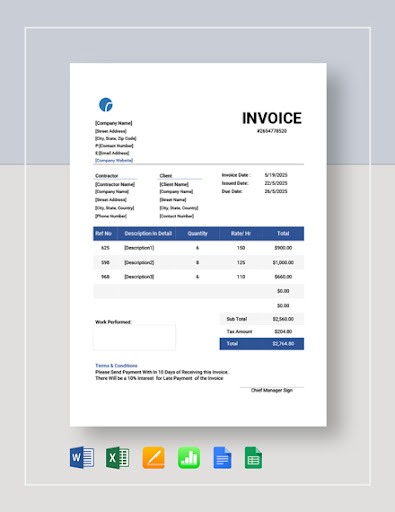Click the Description In Detail column header
Image resolution: width=395 pixels, height=512 pixels.
coord(148,234)
